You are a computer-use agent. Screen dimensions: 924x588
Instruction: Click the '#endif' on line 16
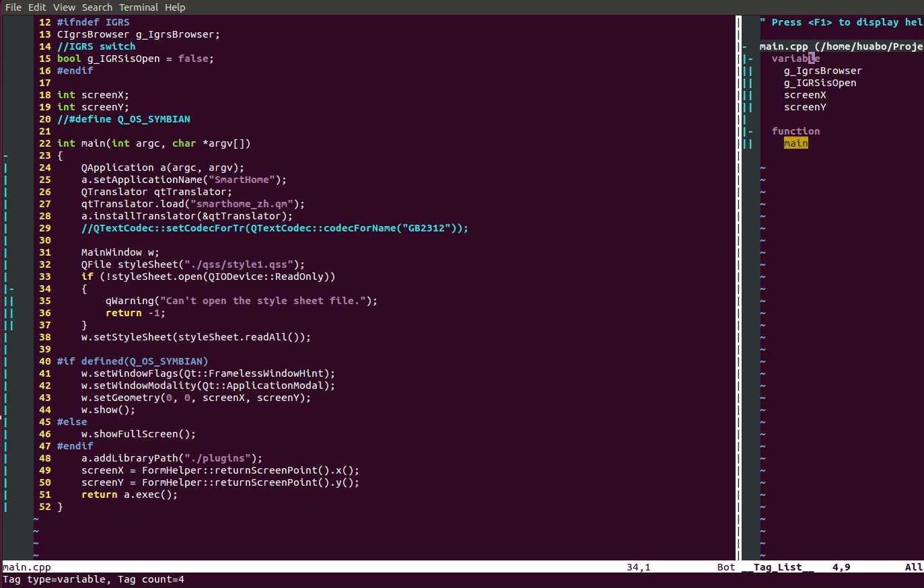(75, 71)
